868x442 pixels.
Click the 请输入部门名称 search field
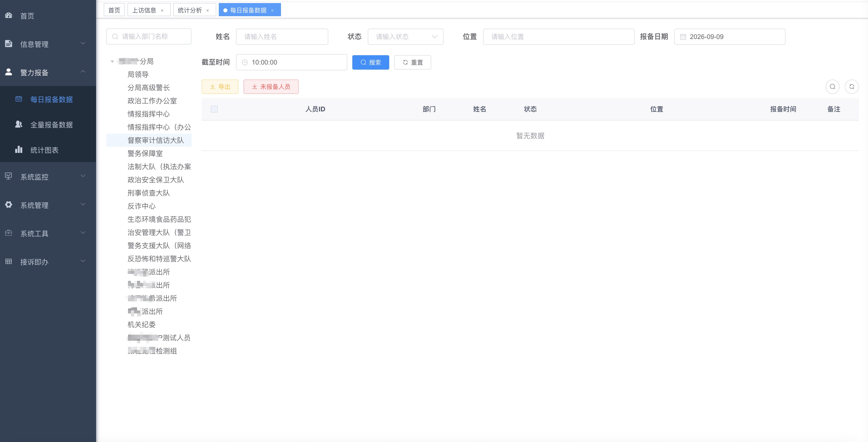pyautogui.click(x=149, y=36)
